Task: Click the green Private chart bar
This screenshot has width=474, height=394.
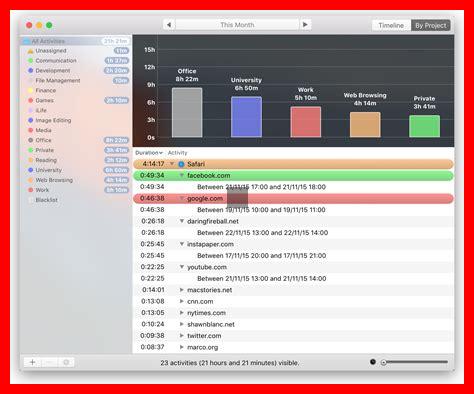Action: pos(424,126)
